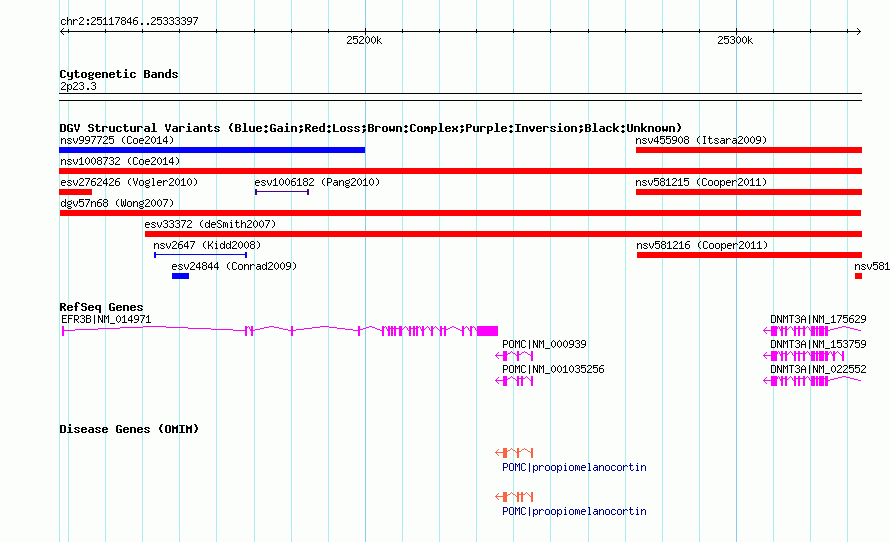Open the RefSeq Genes track title
Viewport: 890px width, 542px height.
point(101,307)
